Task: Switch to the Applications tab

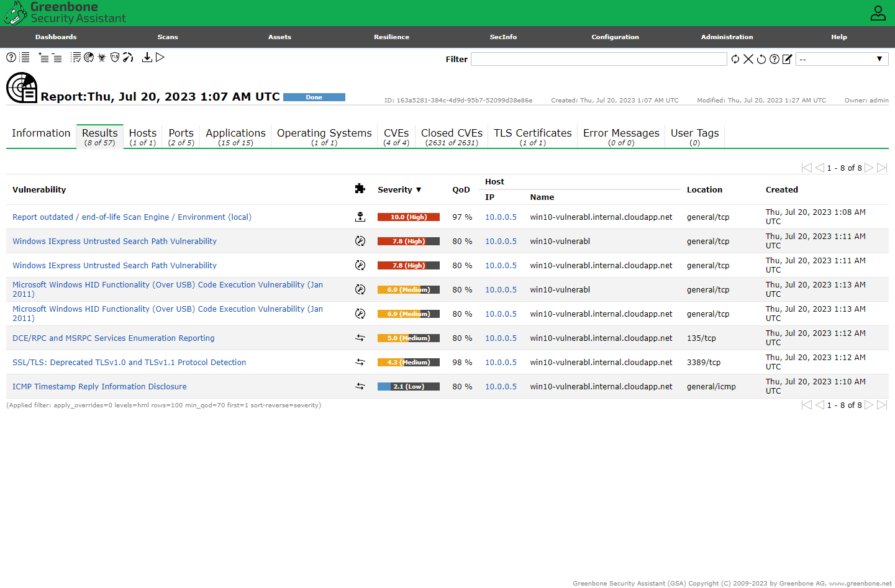Action: (x=235, y=137)
